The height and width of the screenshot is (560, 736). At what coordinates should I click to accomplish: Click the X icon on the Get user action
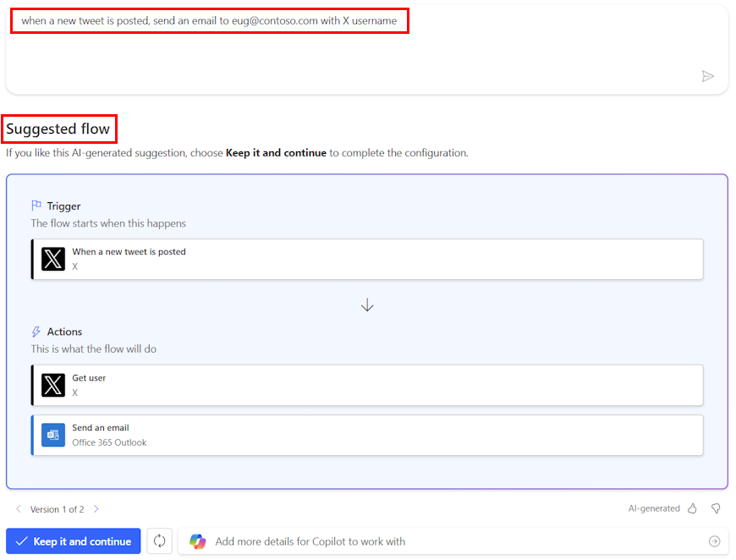click(x=52, y=384)
